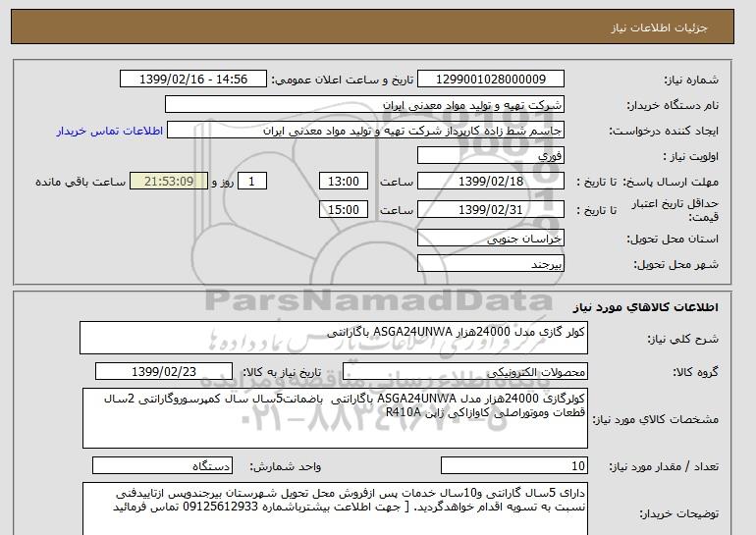Click label نام دستگاه خریدار
The width and height of the screenshot is (756, 535).
pyautogui.click(x=673, y=105)
